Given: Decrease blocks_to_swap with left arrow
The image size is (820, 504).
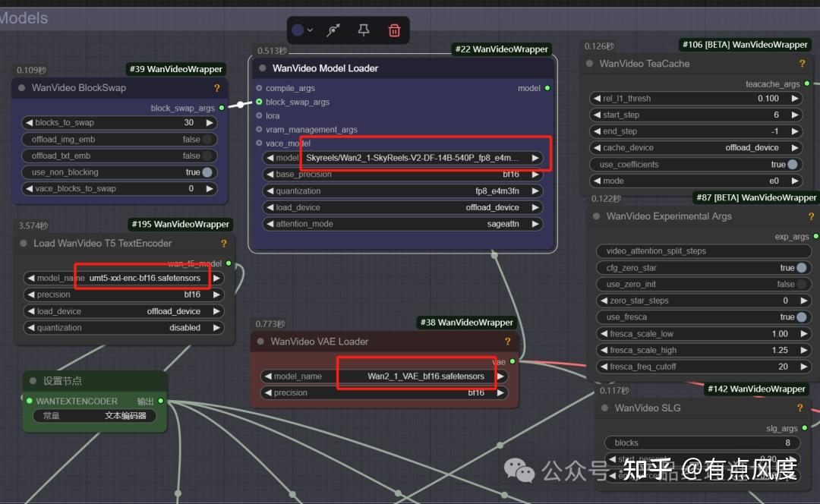Looking at the screenshot, I should pyautogui.click(x=29, y=122).
